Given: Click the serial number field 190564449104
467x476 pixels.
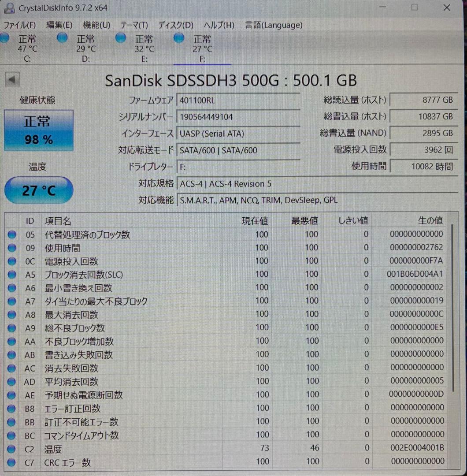Looking at the screenshot, I should (x=238, y=117).
